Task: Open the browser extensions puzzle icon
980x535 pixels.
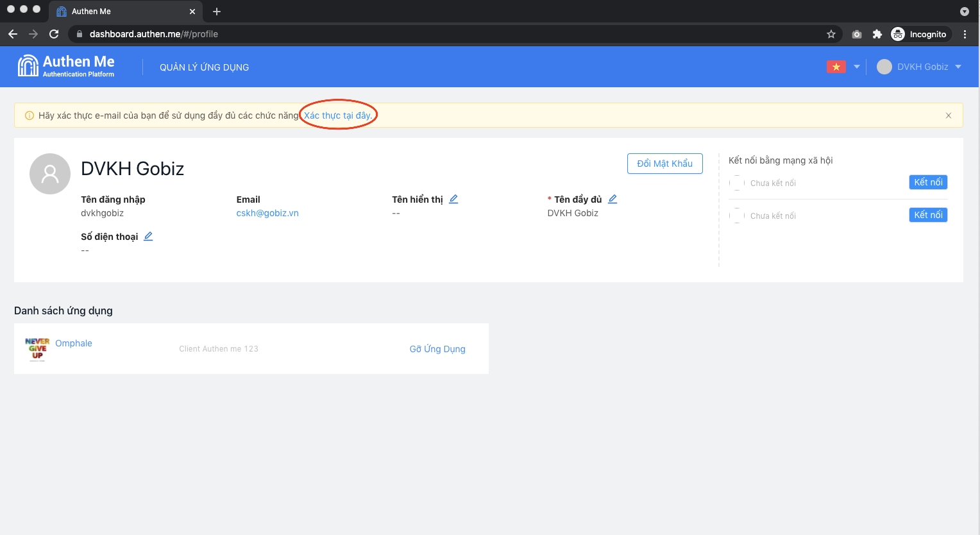Action: tap(877, 34)
